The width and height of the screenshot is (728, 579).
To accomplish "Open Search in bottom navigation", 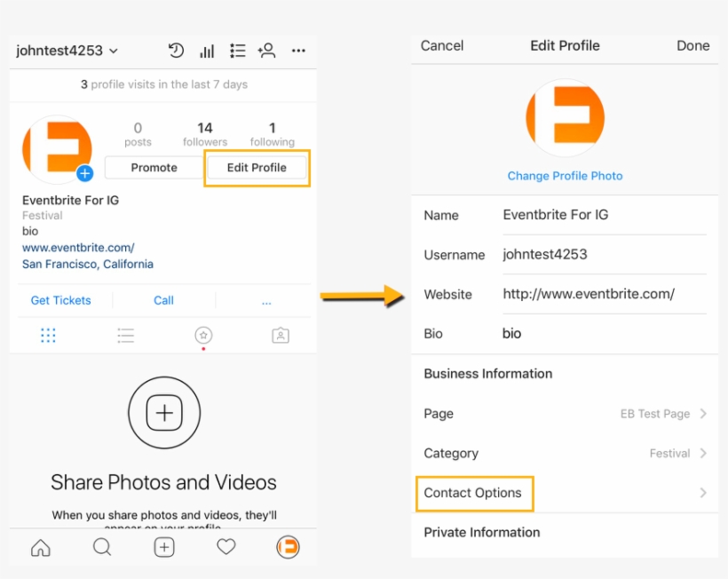I will (x=102, y=547).
